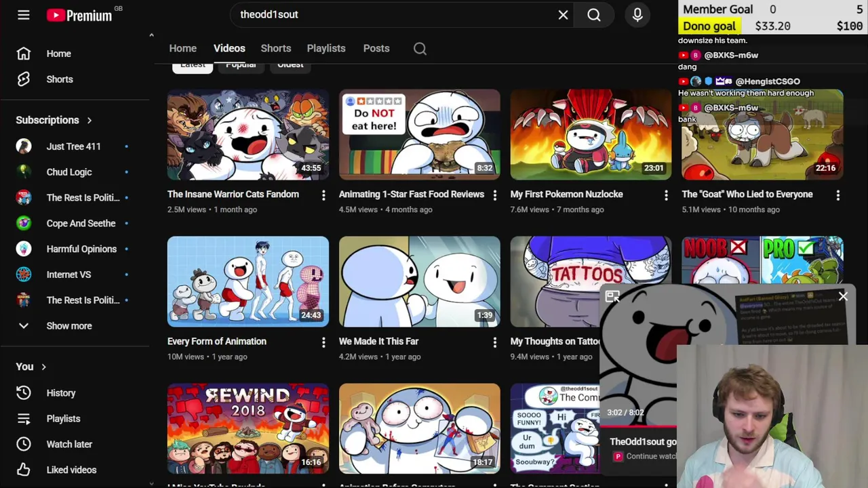This screenshot has height=488, width=868.
Task: Clear the search box with X
Action: [x=563, y=14]
